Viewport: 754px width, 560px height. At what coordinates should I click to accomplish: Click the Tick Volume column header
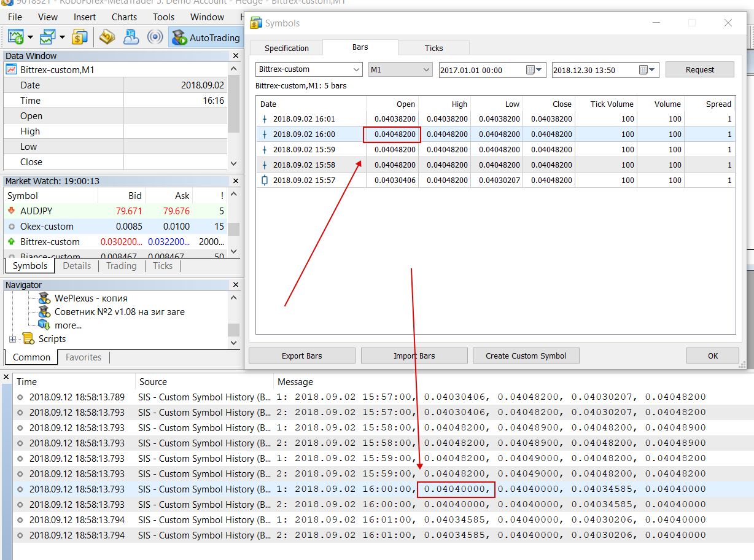(x=607, y=104)
